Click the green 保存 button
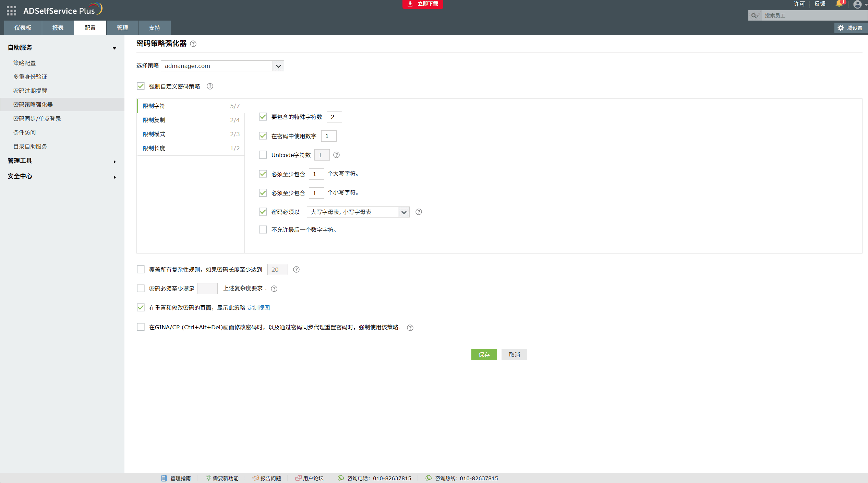Viewport: 868px width, 483px height. (484, 354)
